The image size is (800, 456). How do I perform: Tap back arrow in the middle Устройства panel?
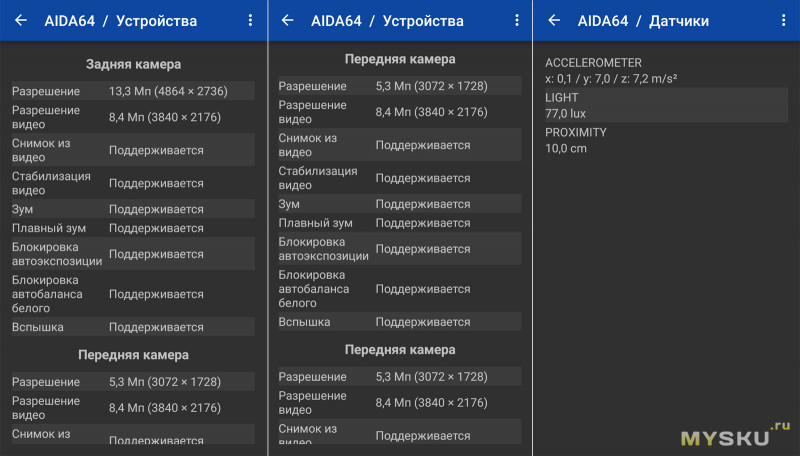click(288, 20)
